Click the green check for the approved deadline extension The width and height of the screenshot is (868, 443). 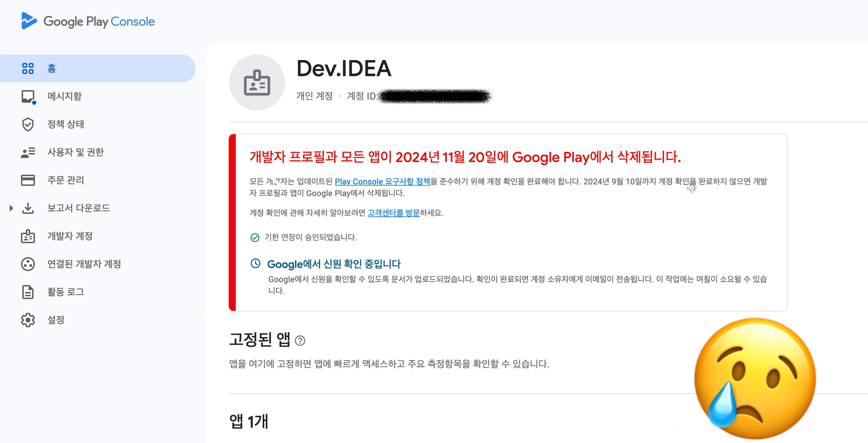pos(255,238)
